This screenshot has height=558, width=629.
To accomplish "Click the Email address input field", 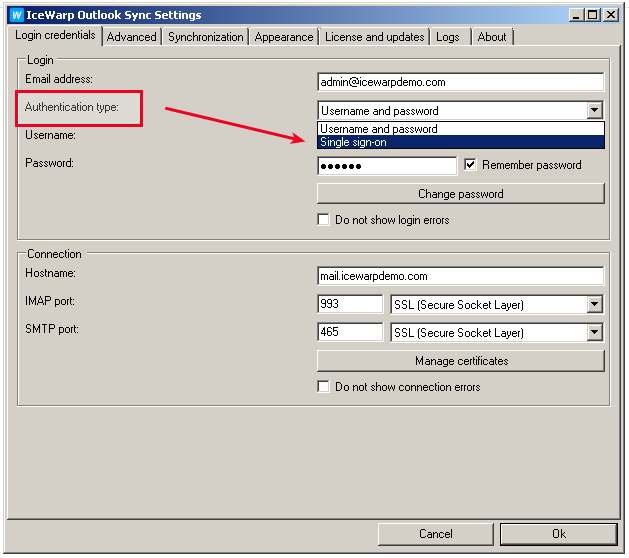I will point(460,82).
